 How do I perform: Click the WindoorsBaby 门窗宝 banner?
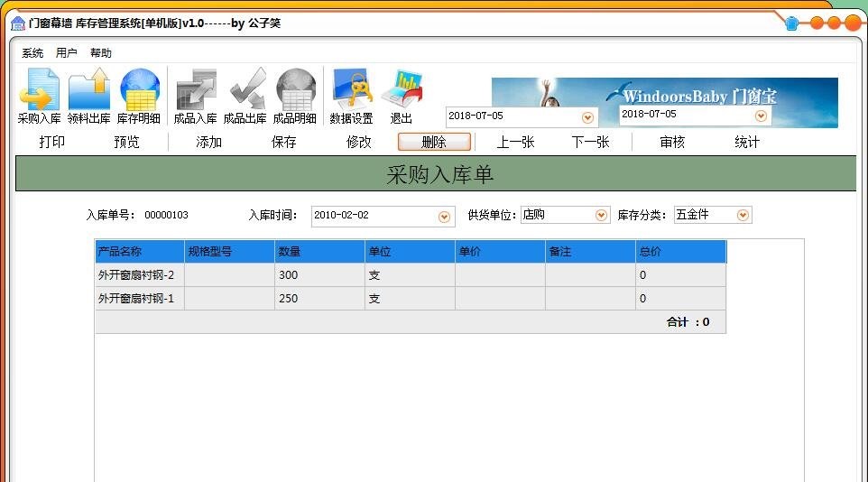pos(664,103)
